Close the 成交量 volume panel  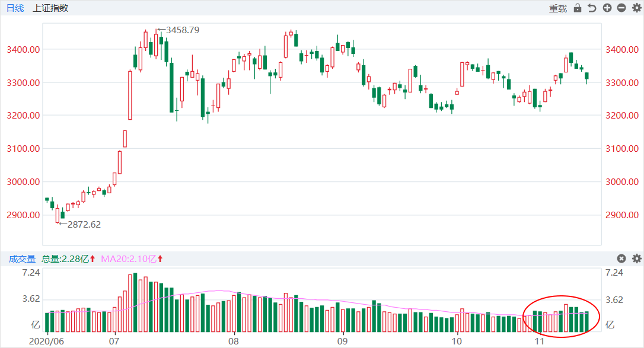(621, 258)
